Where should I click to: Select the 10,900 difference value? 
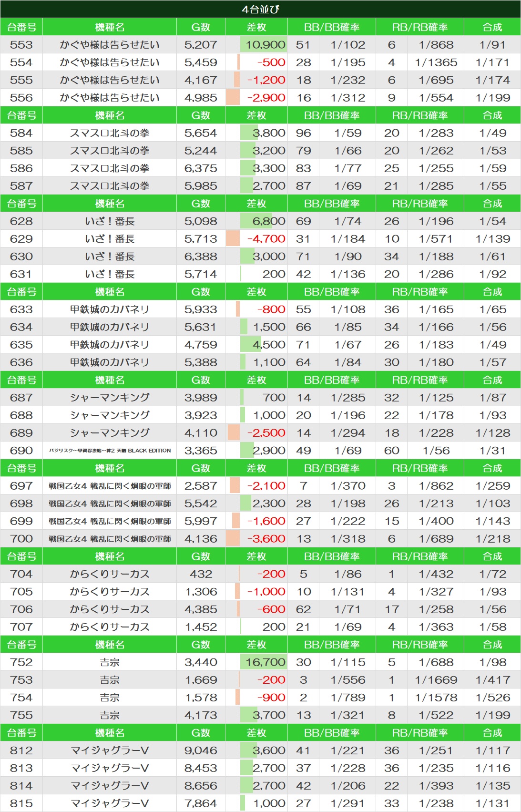(265, 45)
